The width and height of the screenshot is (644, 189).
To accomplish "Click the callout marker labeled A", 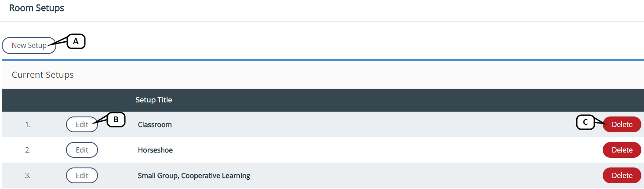I will pos(76,41).
